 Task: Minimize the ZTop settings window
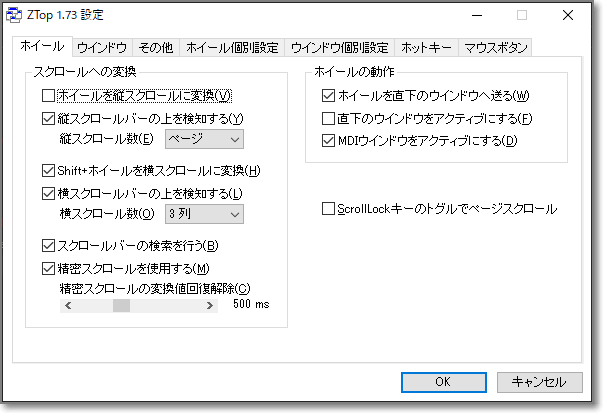pos(475,16)
